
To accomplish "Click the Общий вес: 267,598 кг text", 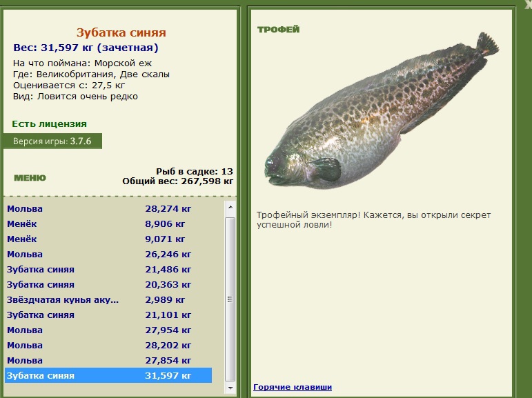I will coord(178,181).
